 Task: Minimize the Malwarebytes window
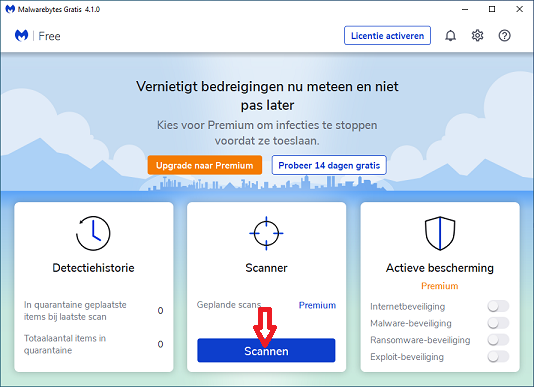[x=465, y=9]
